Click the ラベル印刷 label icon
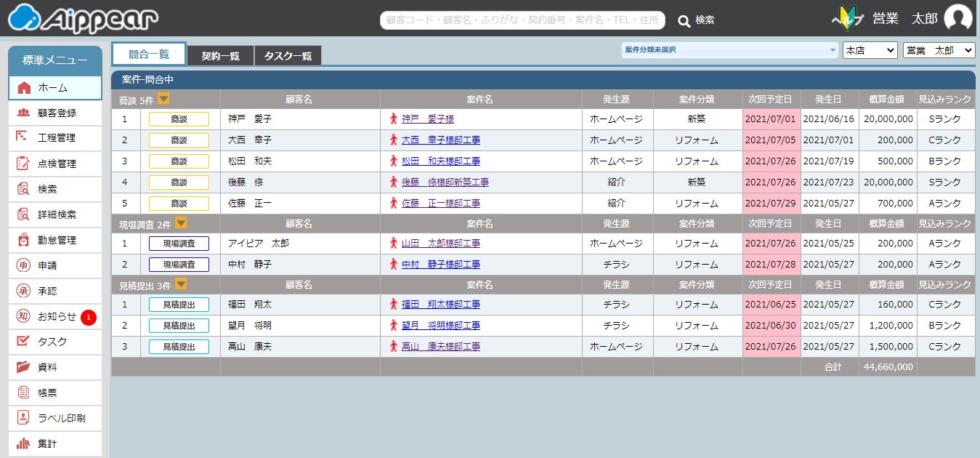980x458 pixels. tap(23, 418)
